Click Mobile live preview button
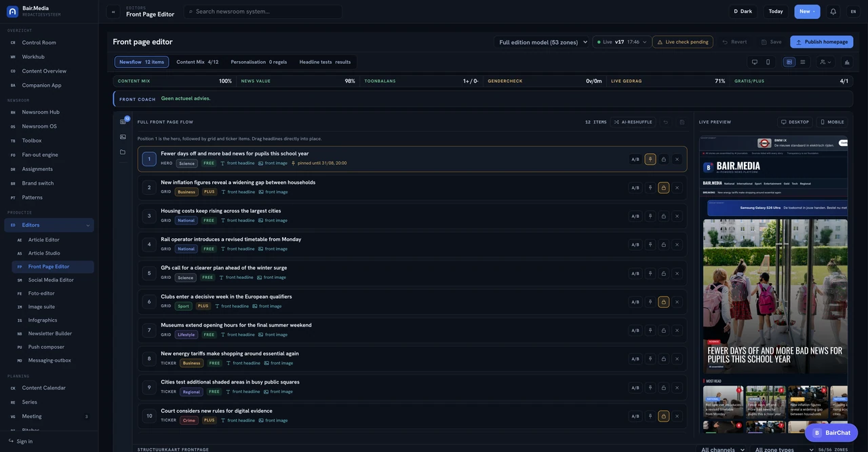This screenshot has width=868, height=452. (832, 122)
